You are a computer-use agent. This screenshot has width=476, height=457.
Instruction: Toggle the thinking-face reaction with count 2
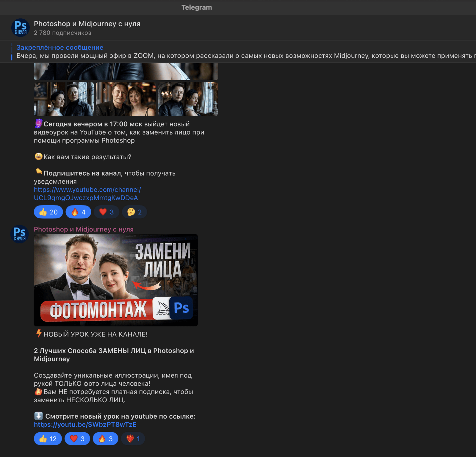(134, 212)
